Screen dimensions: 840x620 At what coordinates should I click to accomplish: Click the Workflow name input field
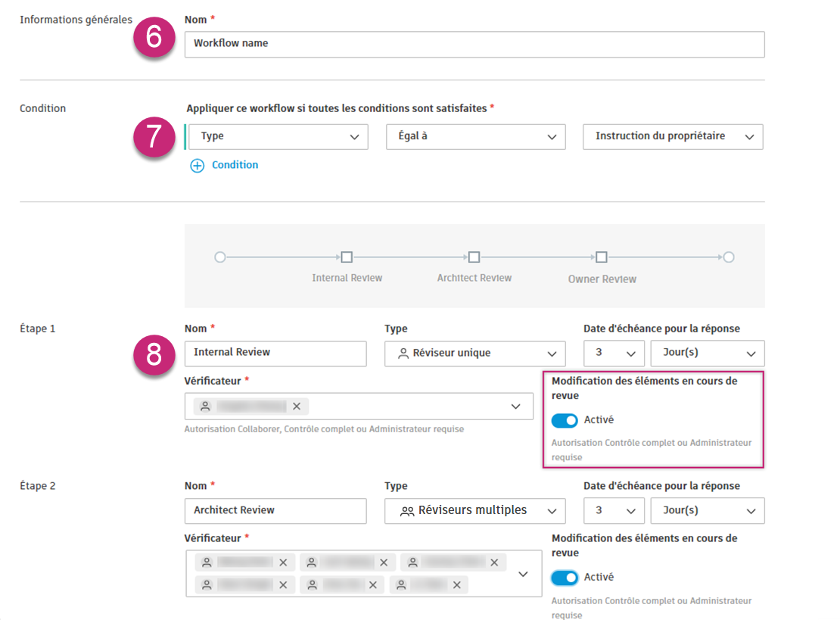point(474,44)
